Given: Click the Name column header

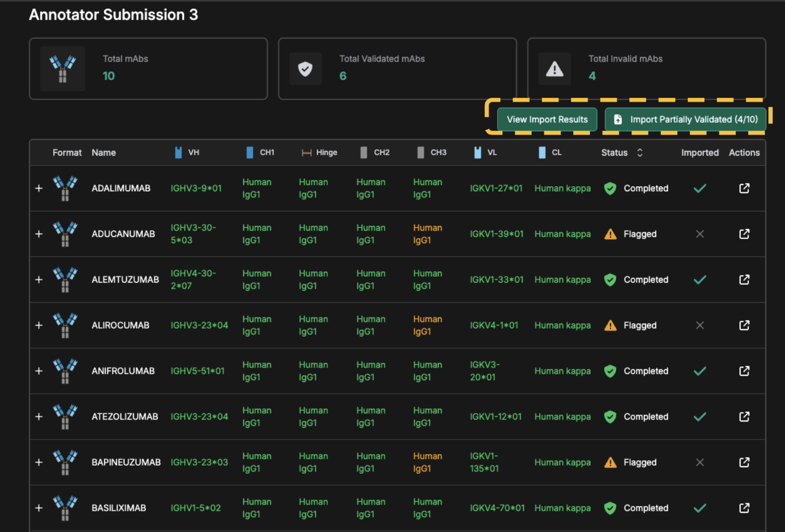Looking at the screenshot, I should 104,153.
